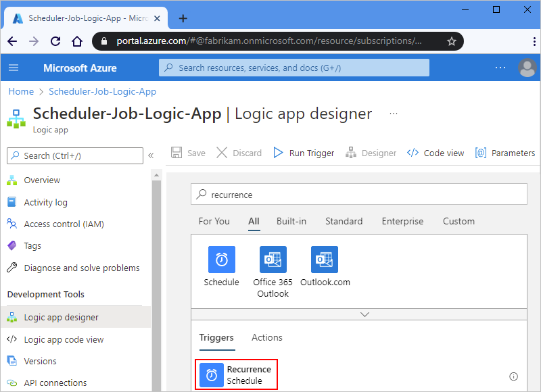This screenshot has height=392, width=541.
Task: Open Parameters from the toolbar
Action: (504, 153)
